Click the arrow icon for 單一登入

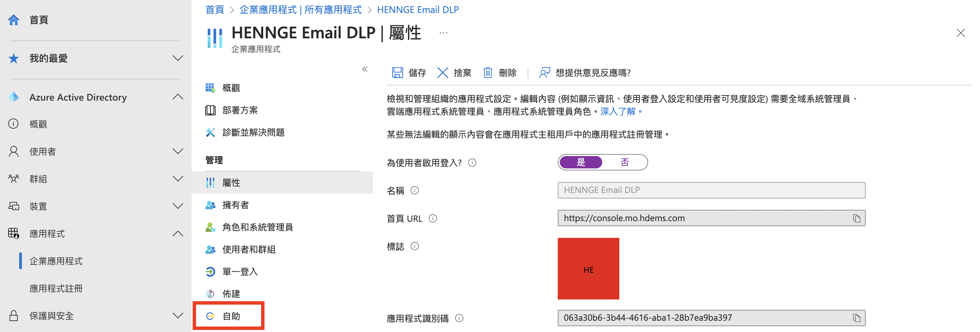tap(210, 271)
